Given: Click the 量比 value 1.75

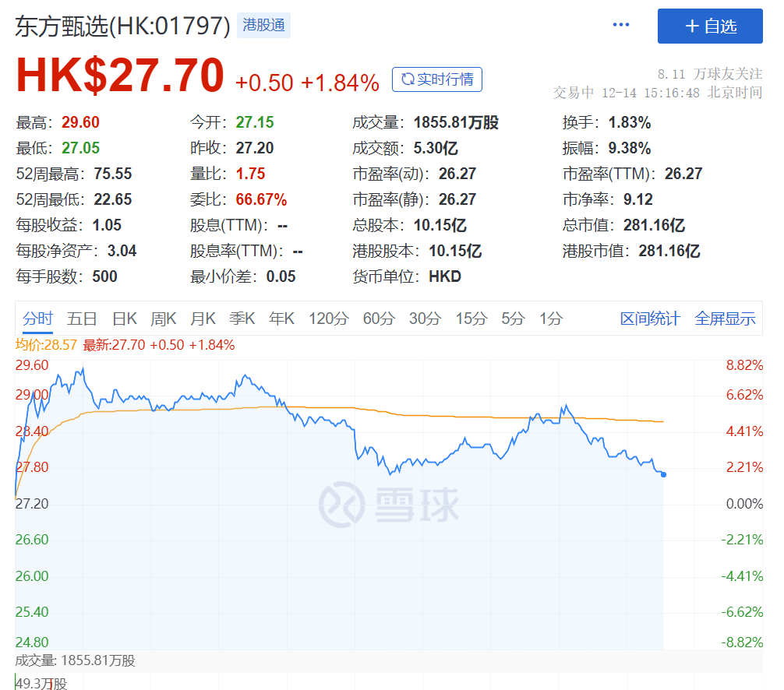Looking at the screenshot, I should coord(250,174).
